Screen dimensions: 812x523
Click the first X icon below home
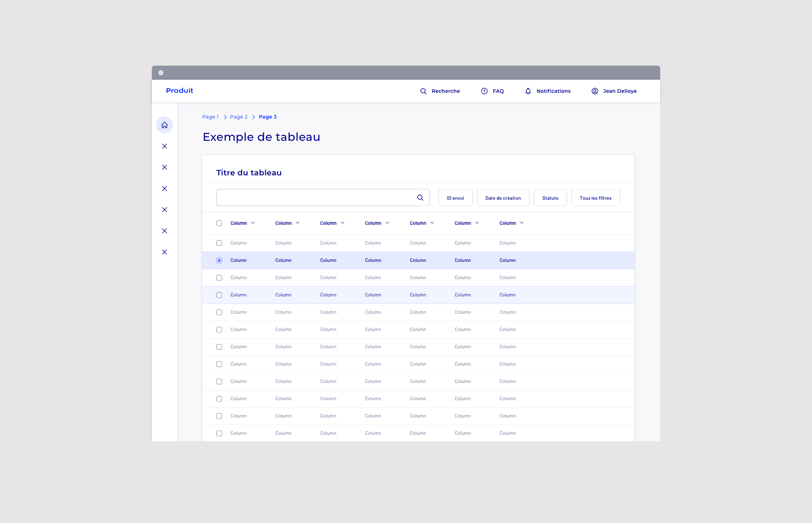click(165, 146)
